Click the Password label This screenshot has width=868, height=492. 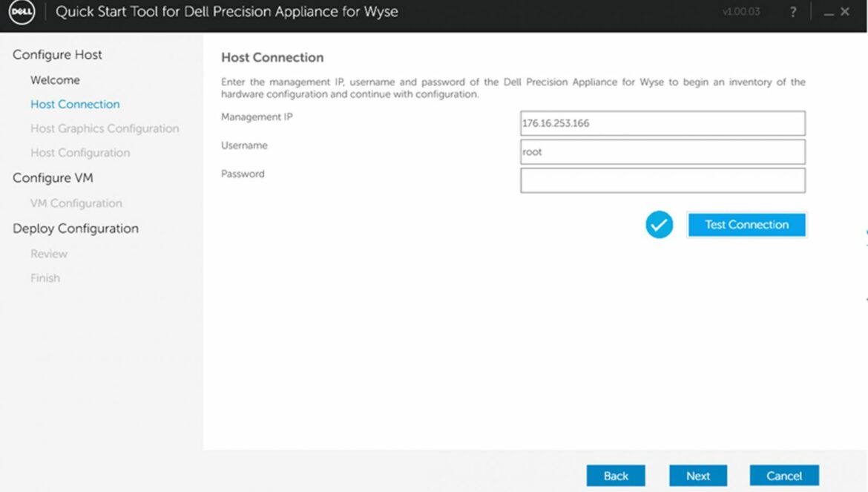243,174
